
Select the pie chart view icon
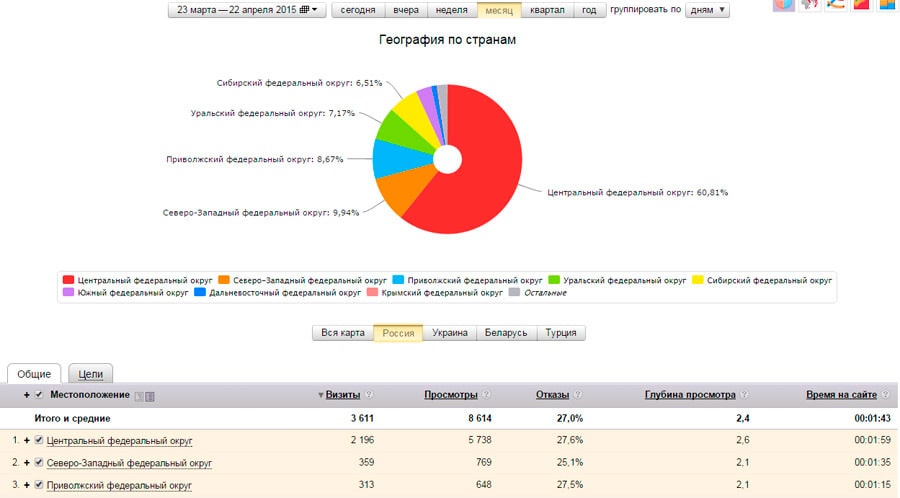tap(785, 4)
